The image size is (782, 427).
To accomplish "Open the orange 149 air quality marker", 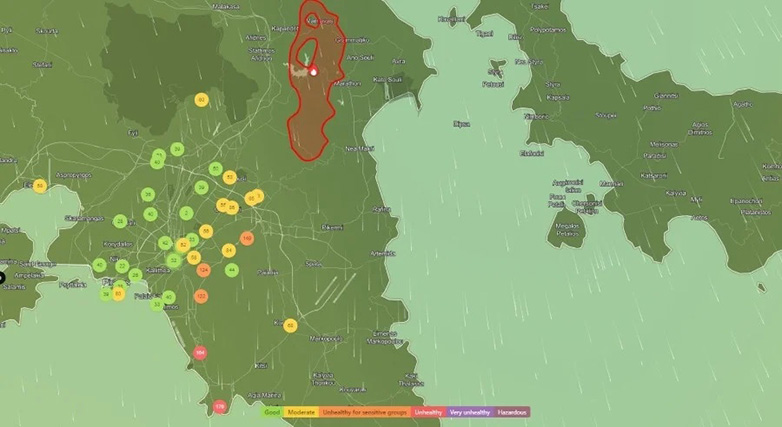I will [246, 238].
